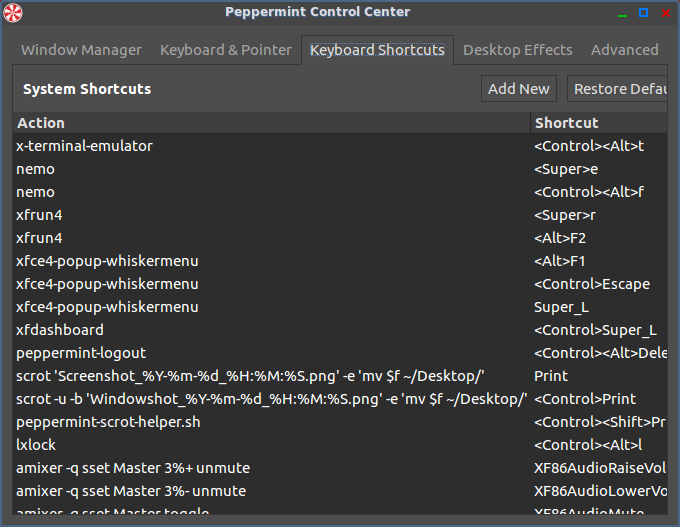Click the <Control><Alt>f shortcut cell

point(599,192)
